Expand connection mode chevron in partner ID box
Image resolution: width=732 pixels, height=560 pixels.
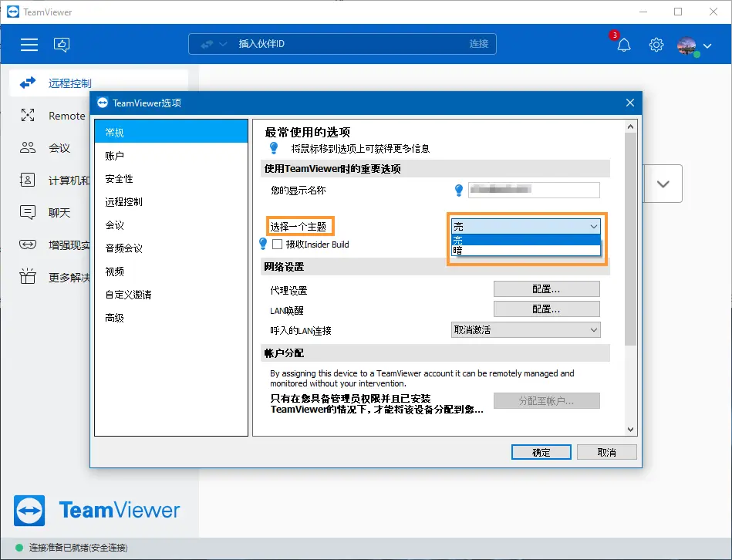point(223,44)
